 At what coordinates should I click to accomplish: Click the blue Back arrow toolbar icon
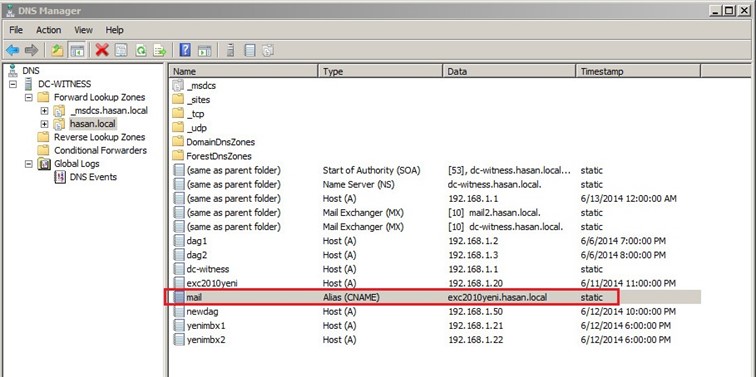pos(13,50)
